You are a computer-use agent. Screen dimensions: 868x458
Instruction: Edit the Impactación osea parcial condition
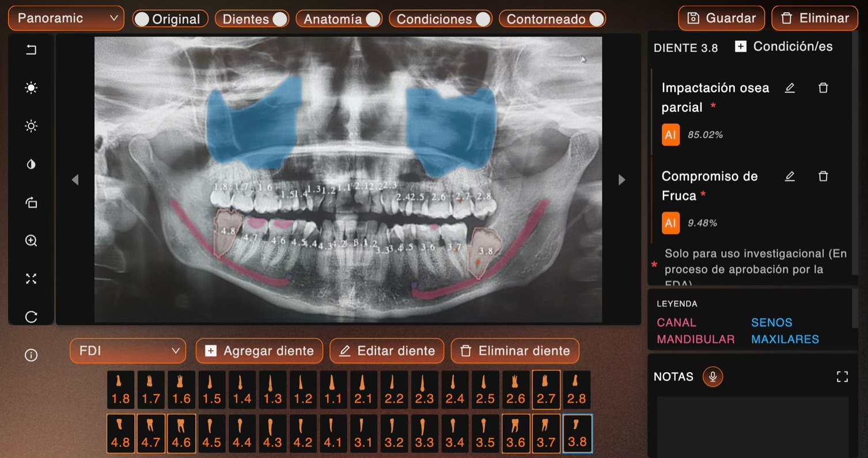click(790, 88)
